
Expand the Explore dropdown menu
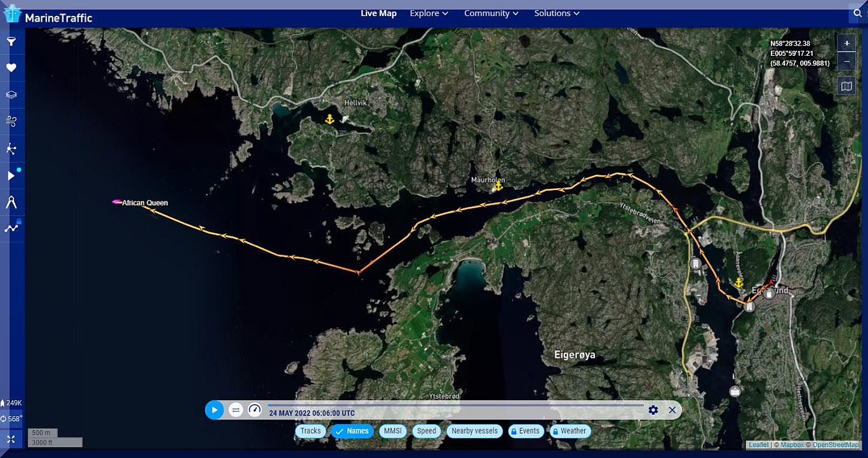429,13
